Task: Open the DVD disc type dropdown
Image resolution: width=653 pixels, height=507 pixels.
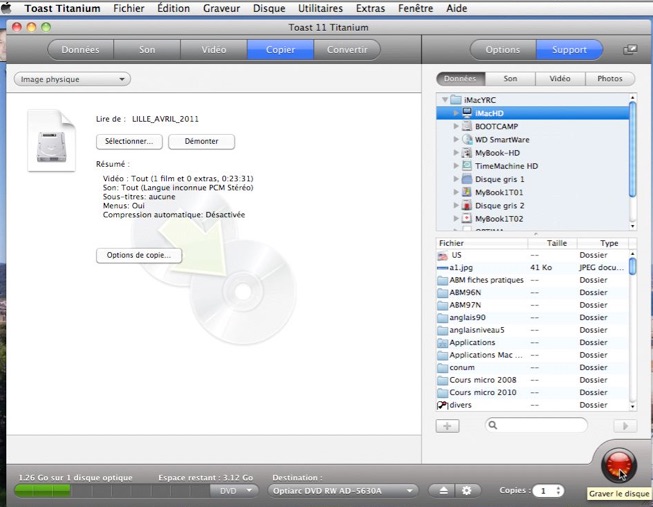Action: coord(234,491)
